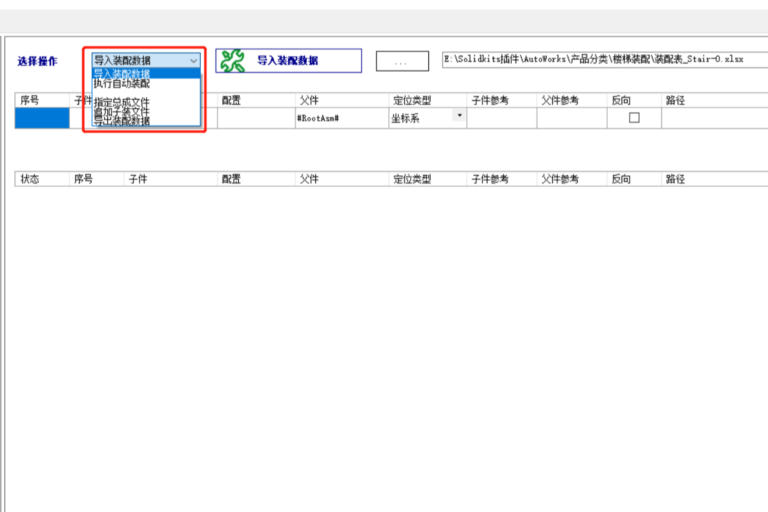Choose 执行自动装配 from the dropdown list
Image resolution: width=768 pixels, height=512 pixels.
point(146,83)
